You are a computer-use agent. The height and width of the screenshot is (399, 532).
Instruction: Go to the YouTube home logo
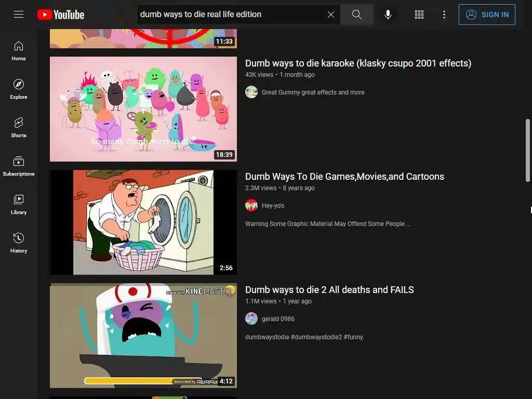point(61,15)
